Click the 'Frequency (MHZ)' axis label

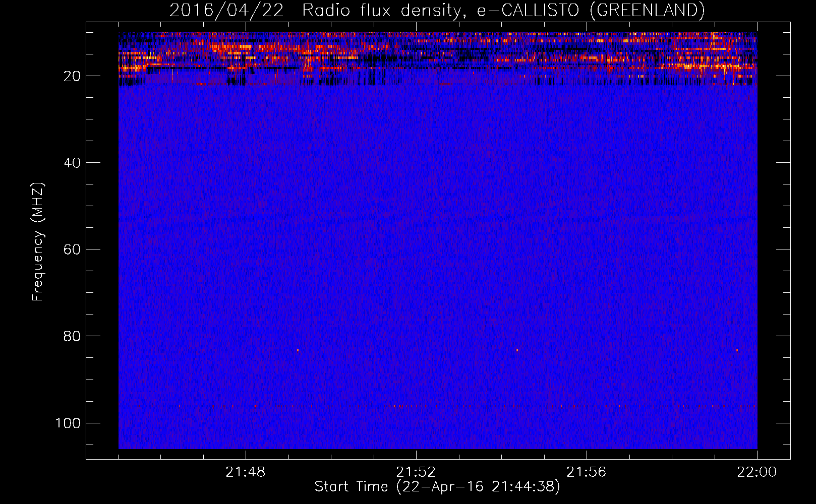38,242
